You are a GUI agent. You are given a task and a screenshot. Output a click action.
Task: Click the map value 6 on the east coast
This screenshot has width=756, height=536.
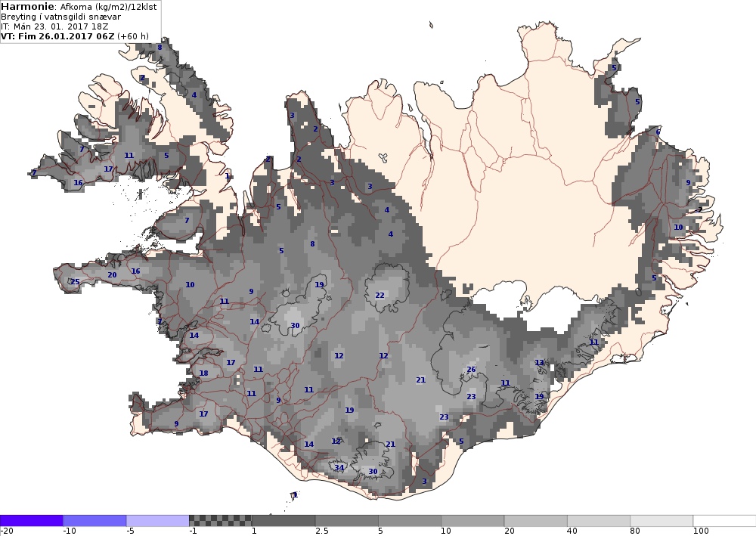658,132
